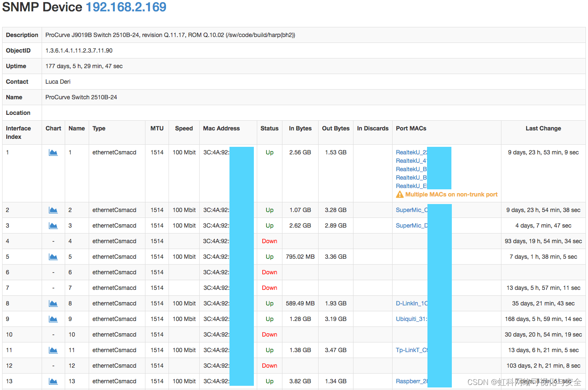The image size is (588, 390).
Task: Select the 589.49 MB in-bytes value
Action: click(300, 303)
